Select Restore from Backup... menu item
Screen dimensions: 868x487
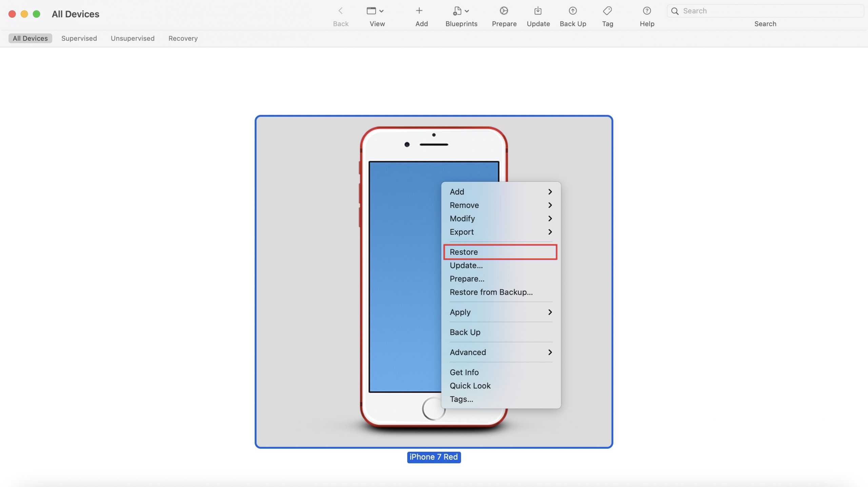[x=501, y=292]
